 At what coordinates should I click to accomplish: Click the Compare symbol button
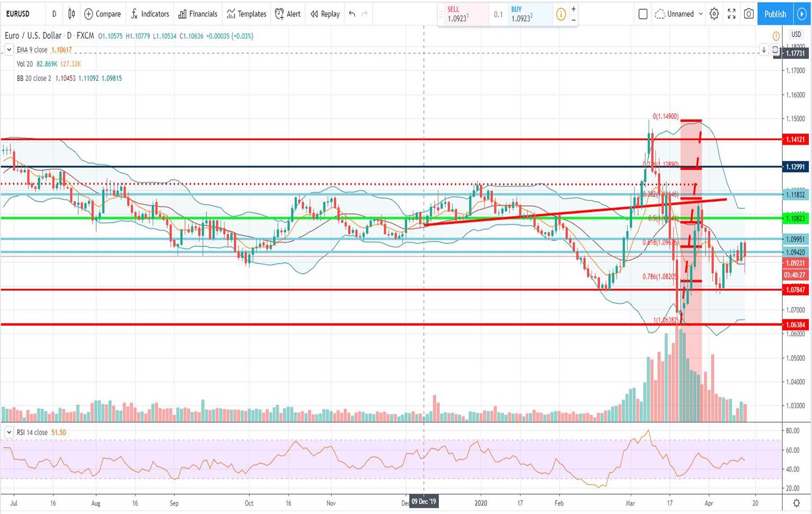click(x=102, y=14)
